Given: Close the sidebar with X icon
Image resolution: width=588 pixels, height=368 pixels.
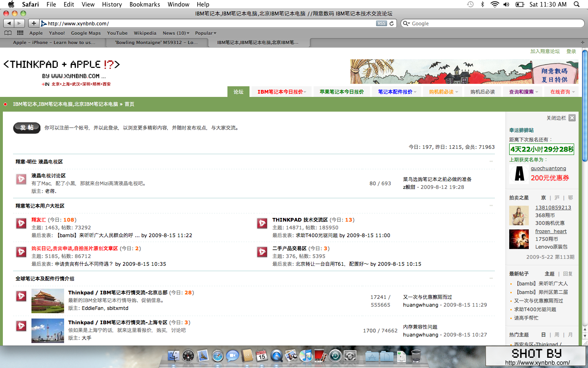Looking at the screenshot, I should [x=572, y=118].
